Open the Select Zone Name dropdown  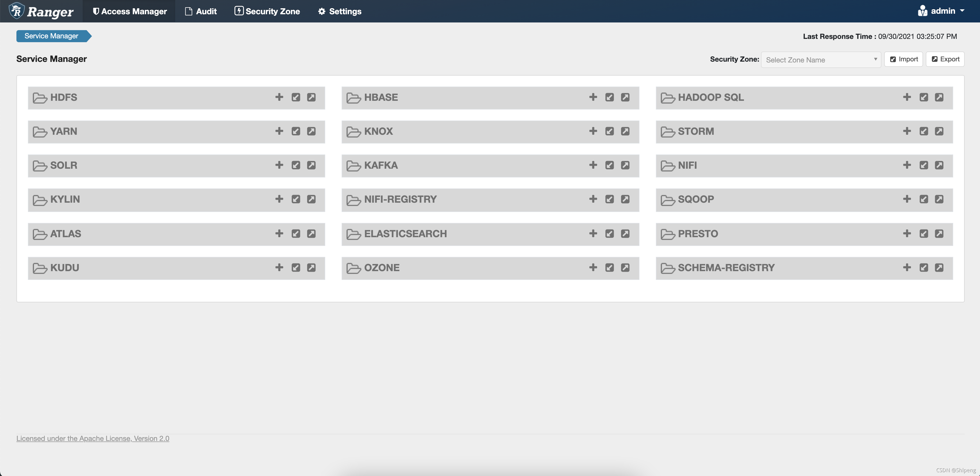point(821,60)
